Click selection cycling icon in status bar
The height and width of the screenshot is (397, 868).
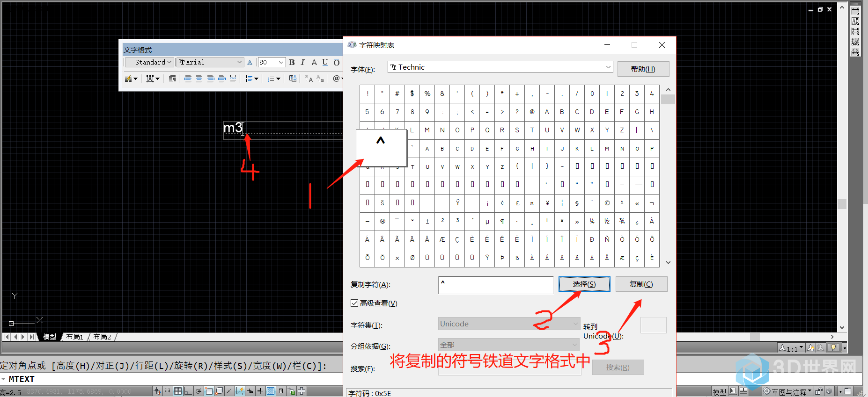coord(291,391)
